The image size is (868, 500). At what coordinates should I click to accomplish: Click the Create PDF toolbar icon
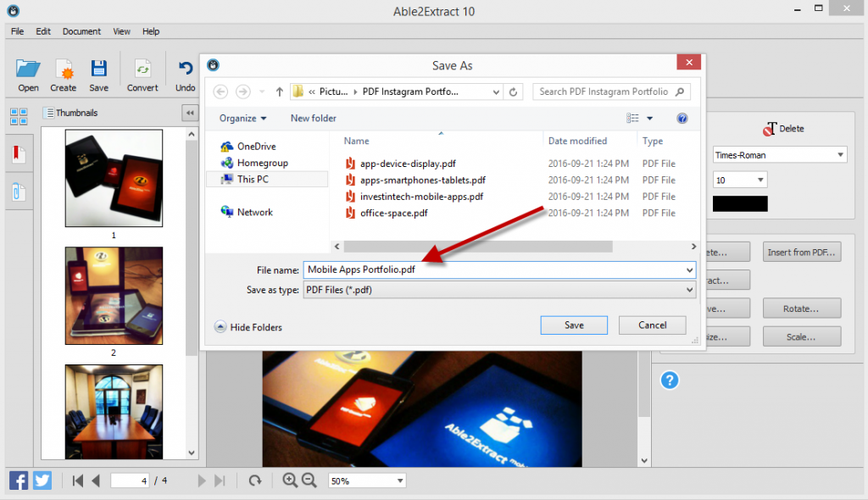point(64,69)
